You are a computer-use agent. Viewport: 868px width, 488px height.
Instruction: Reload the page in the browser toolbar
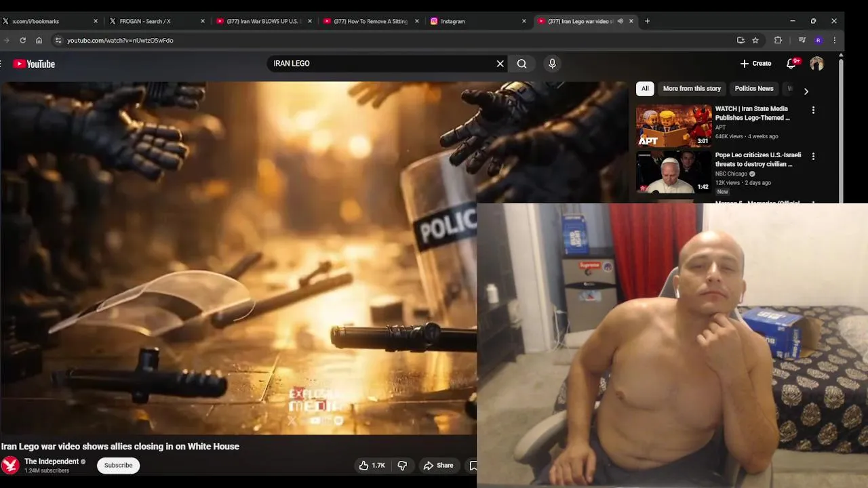pos(22,40)
